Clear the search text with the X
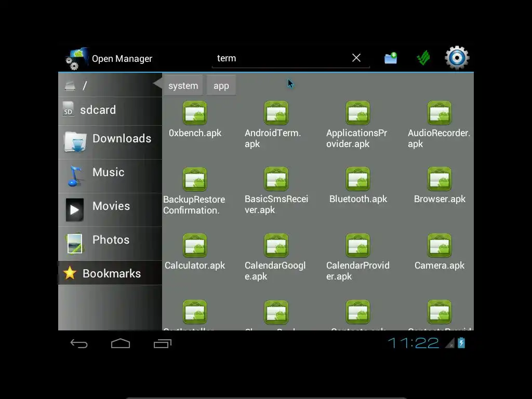This screenshot has height=399, width=532. [x=356, y=58]
